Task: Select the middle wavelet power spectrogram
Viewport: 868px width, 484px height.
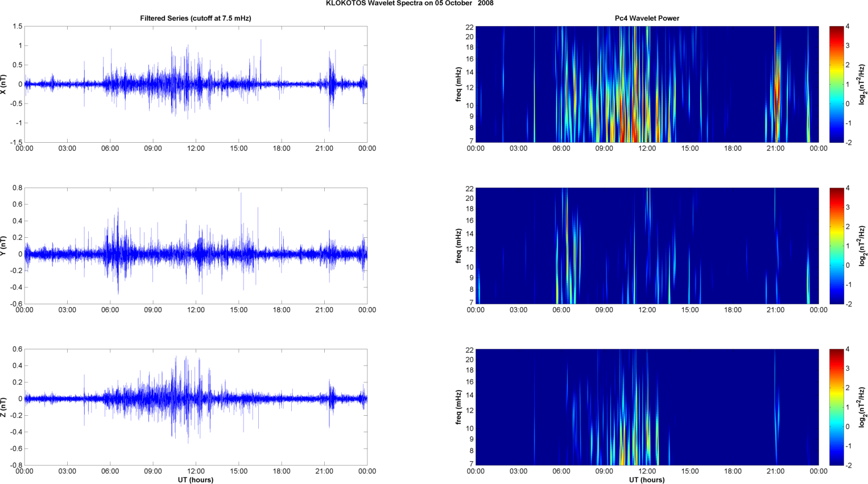Action: point(647,246)
